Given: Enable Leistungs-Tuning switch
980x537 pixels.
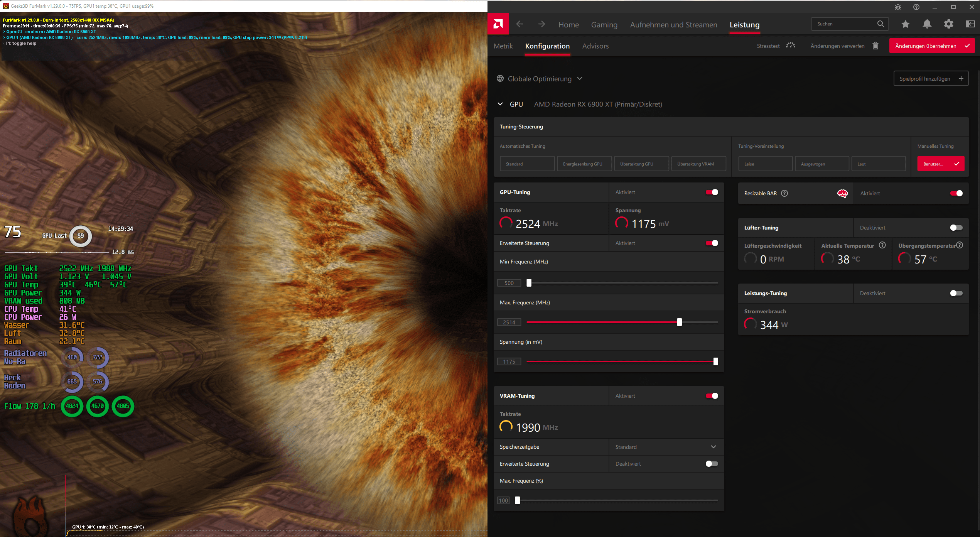Looking at the screenshot, I should pyautogui.click(x=956, y=293).
